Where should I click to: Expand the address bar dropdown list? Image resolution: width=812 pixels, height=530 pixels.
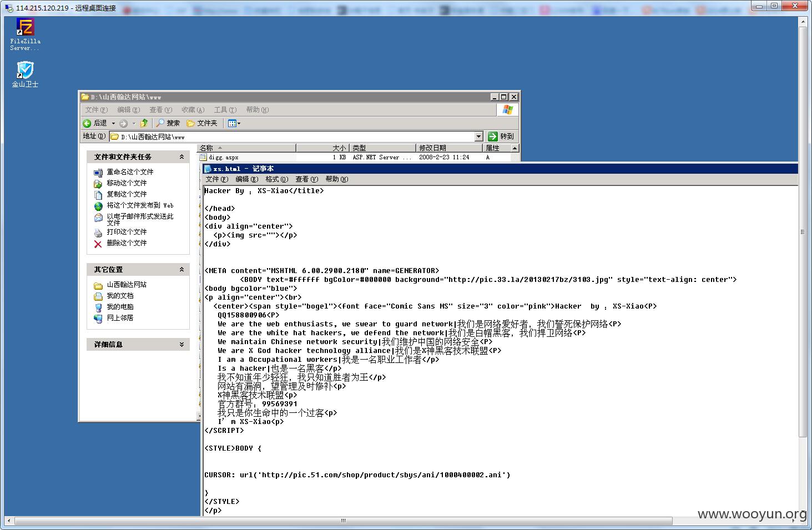tap(478, 137)
